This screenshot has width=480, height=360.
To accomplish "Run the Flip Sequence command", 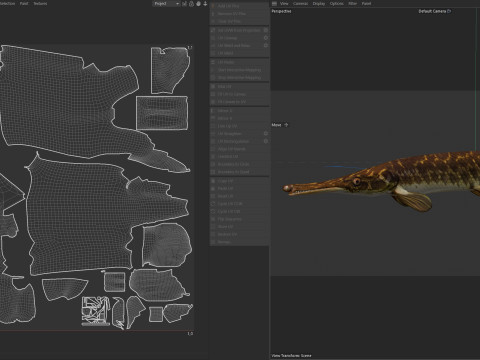I will click(239, 219).
